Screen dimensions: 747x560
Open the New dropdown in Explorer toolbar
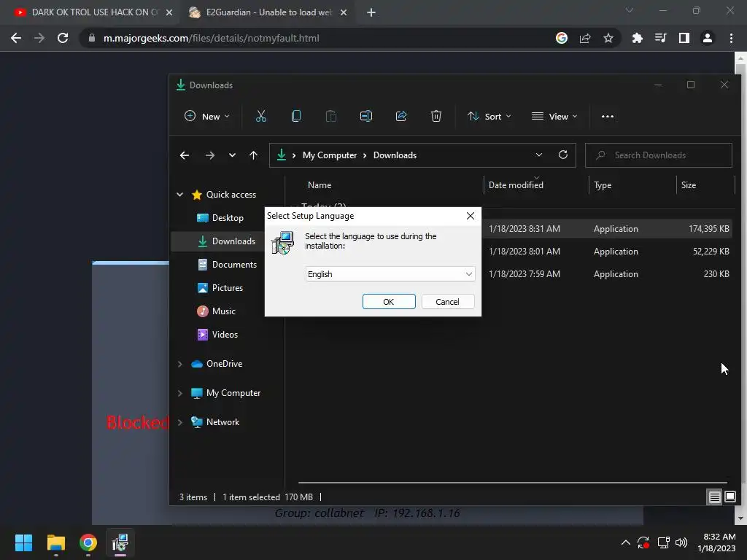coord(207,116)
